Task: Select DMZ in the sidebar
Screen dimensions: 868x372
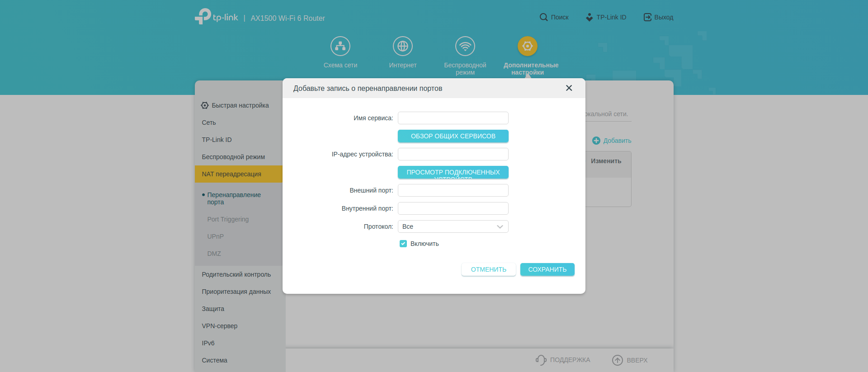Action: point(214,254)
